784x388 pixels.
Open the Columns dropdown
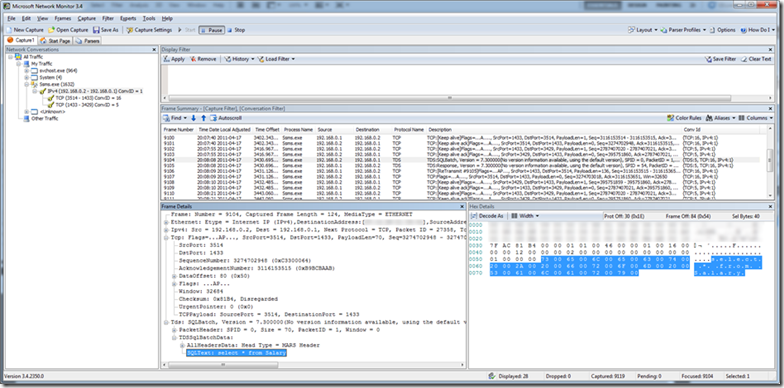click(x=756, y=118)
